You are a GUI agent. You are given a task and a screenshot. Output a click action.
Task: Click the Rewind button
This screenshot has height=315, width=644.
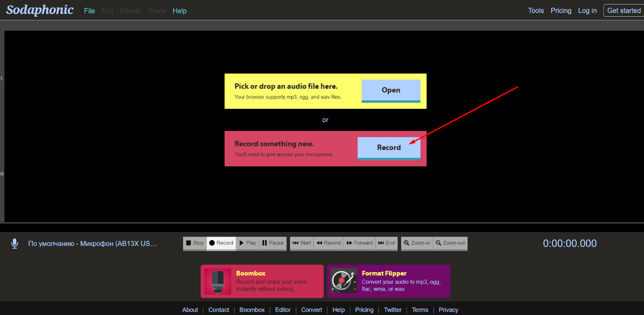(328, 243)
